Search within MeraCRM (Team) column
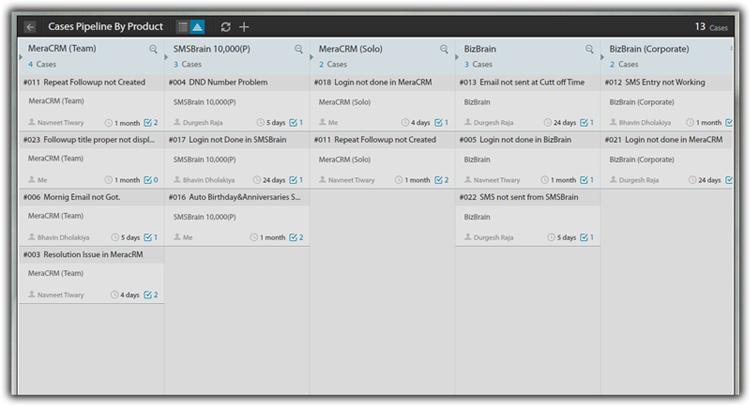 pos(154,48)
